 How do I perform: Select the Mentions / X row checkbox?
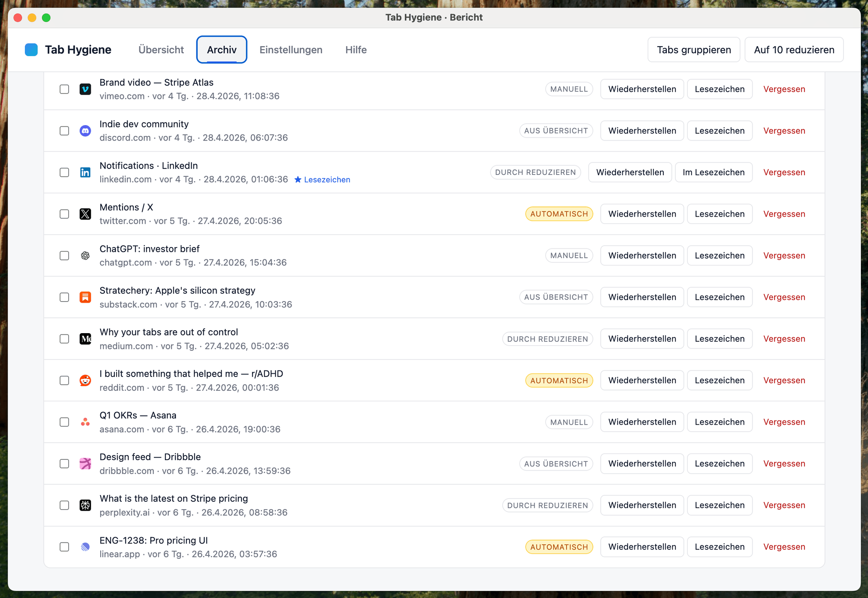[x=64, y=214]
